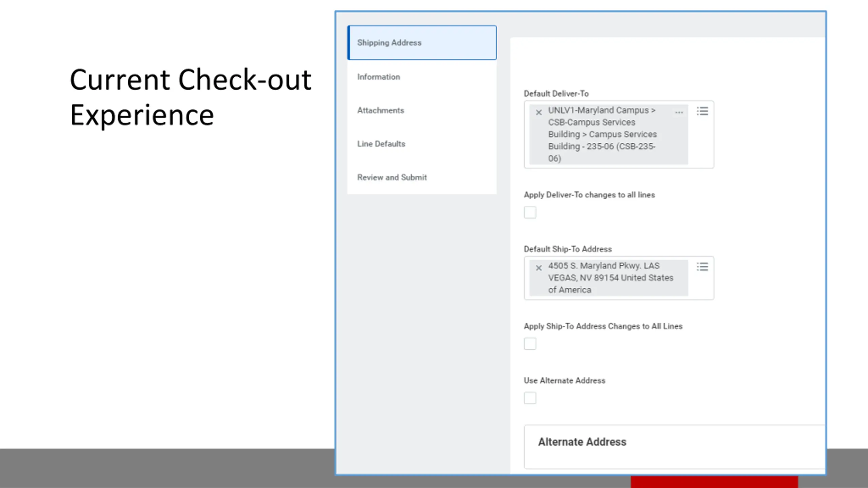Remove the 4505 S. Maryland Pkwy address
The height and width of the screenshot is (488, 868).
coord(538,268)
